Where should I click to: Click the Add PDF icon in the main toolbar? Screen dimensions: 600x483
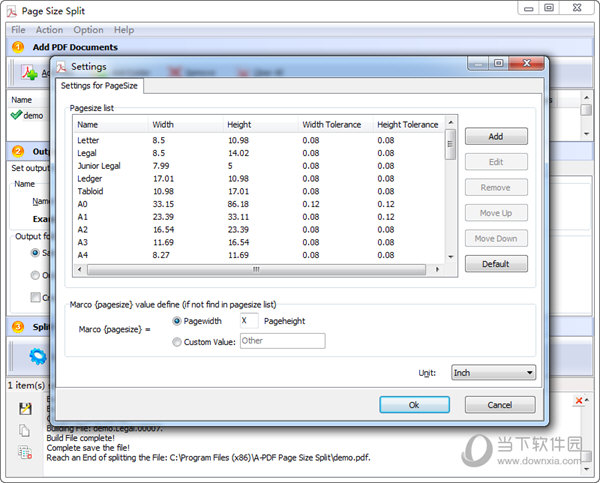pos(29,72)
